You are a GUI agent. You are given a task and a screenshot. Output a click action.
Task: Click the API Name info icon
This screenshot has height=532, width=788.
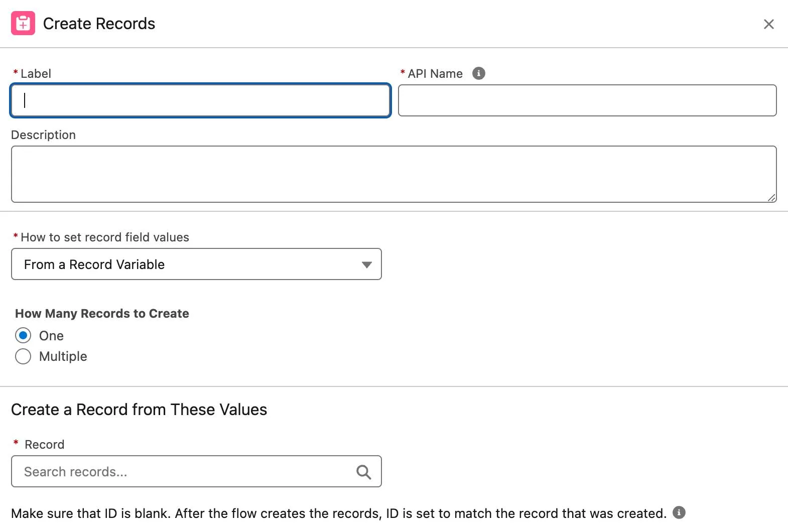click(x=479, y=73)
